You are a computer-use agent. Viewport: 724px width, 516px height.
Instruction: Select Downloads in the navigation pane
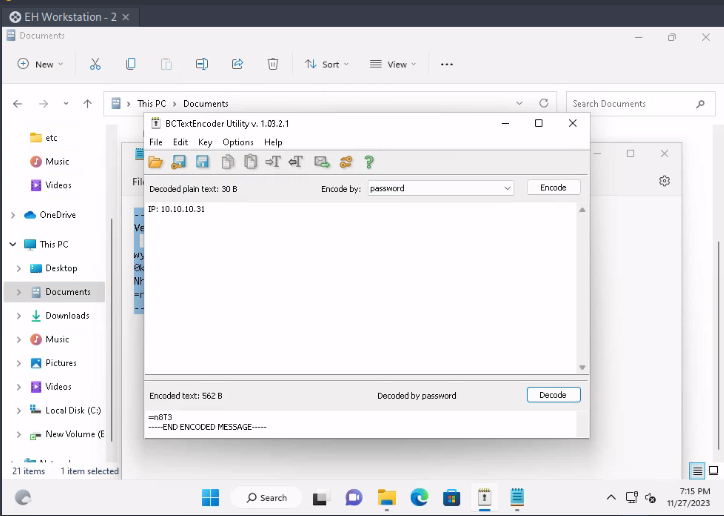[66, 316]
